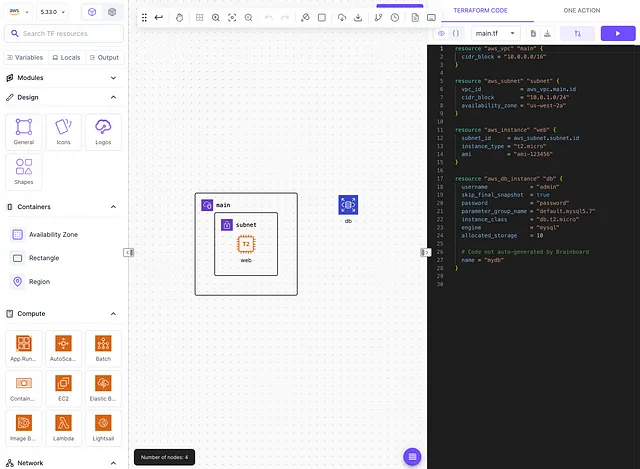Redo the last canvas action
640x469 pixels.
click(x=285, y=18)
